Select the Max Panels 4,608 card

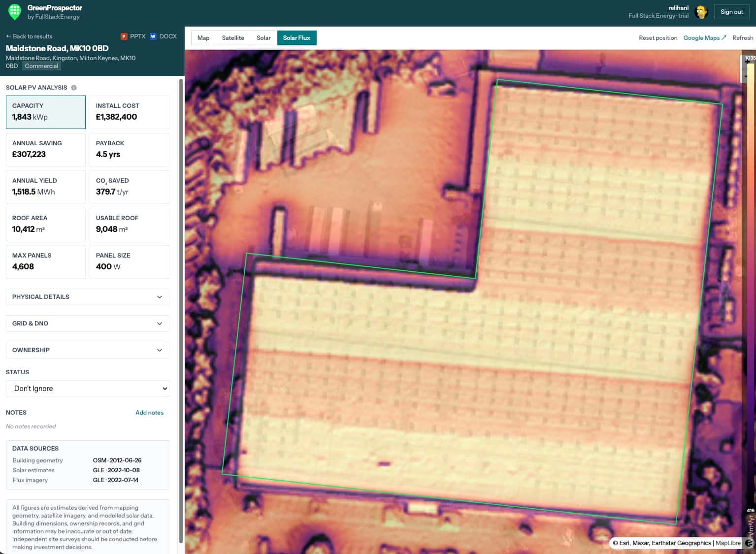(x=46, y=262)
